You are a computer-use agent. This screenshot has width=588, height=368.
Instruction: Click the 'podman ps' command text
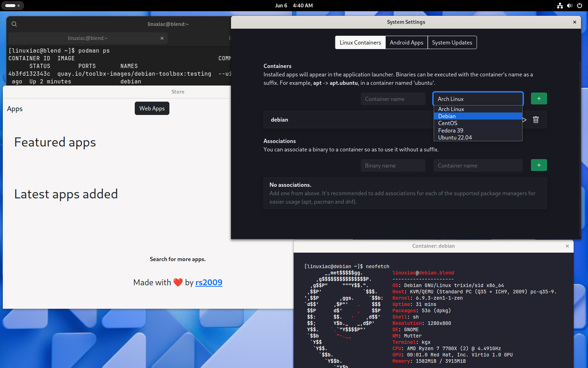94,51
